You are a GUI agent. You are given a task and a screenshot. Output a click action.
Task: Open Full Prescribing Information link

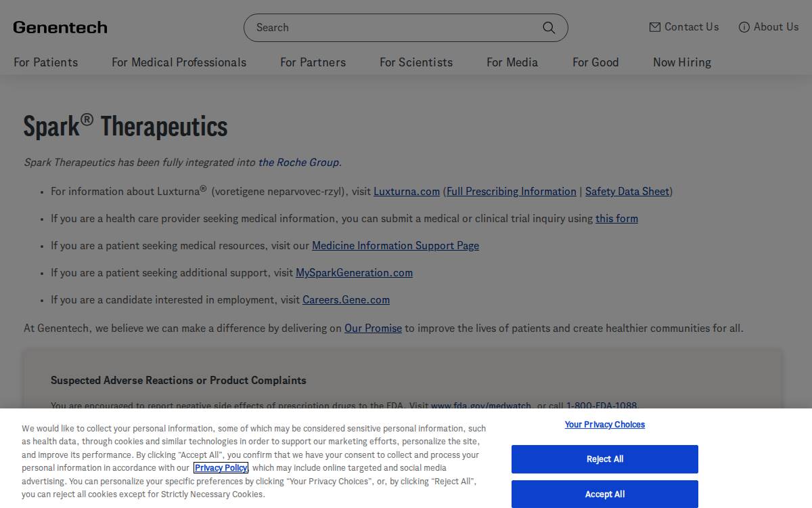click(512, 192)
